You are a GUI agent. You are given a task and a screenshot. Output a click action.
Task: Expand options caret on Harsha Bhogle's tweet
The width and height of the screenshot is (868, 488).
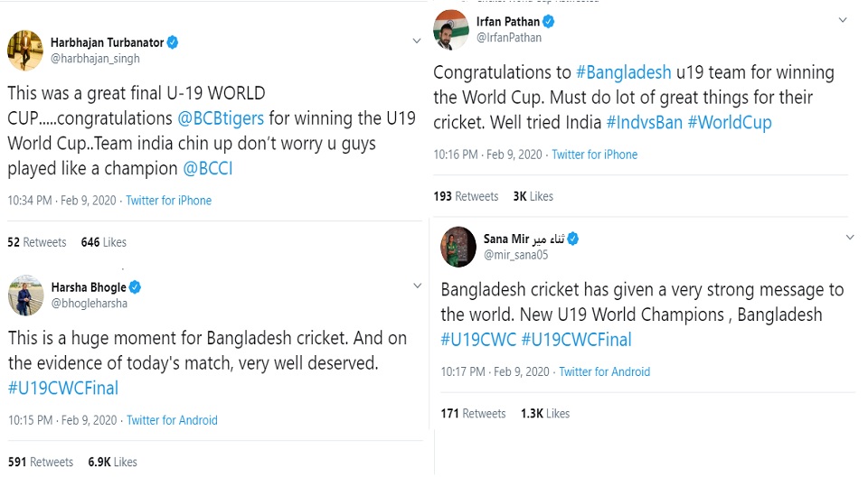pos(417,286)
